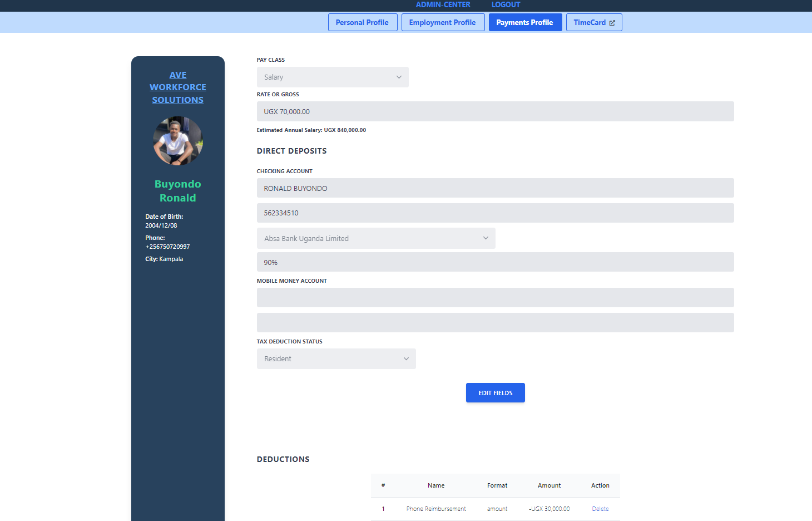
Task: Click the 90% deposit percentage field
Action: point(495,262)
